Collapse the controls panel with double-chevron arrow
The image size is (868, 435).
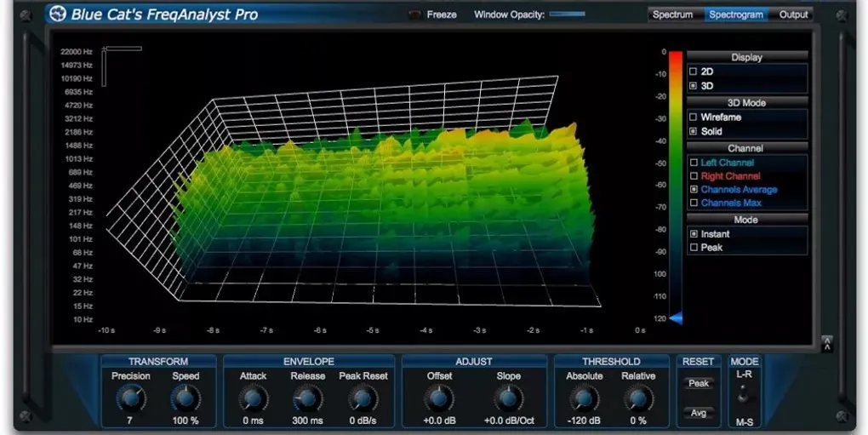click(x=826, y=343)
